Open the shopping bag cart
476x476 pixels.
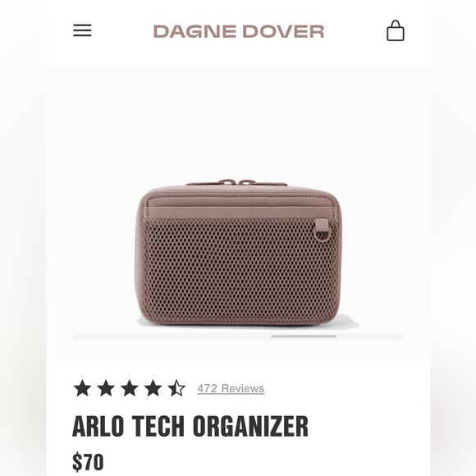pos(396,30)
